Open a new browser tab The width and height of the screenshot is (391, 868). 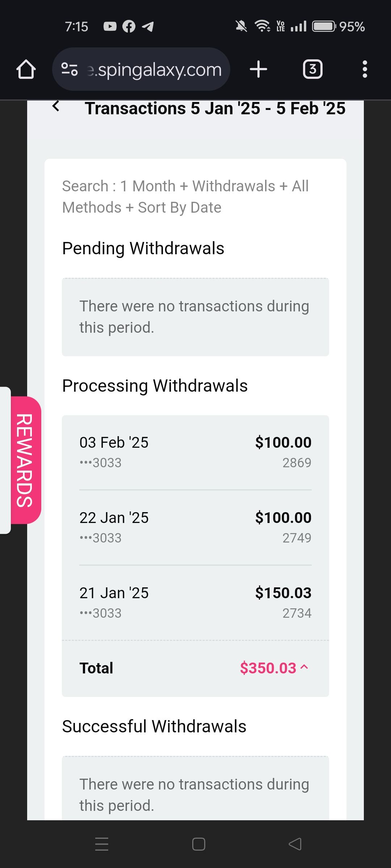click(x=258, y=69)
